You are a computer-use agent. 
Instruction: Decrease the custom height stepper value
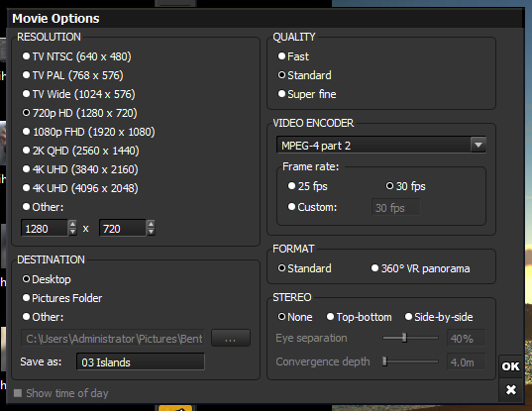click(151, 232)
